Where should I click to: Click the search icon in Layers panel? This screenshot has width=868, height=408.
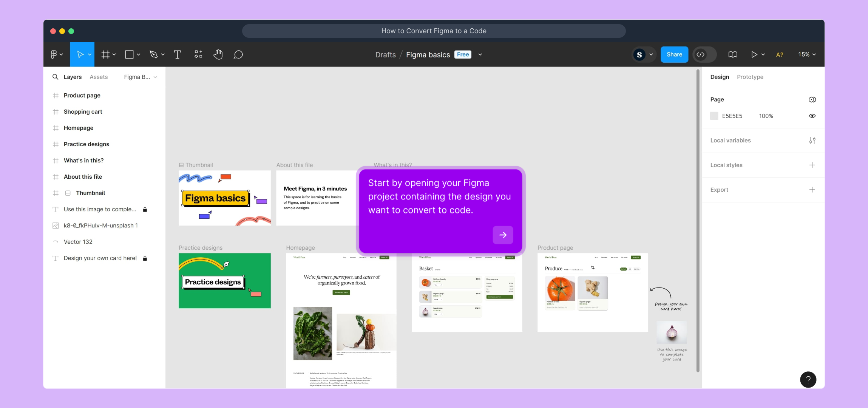click(55, 77)
